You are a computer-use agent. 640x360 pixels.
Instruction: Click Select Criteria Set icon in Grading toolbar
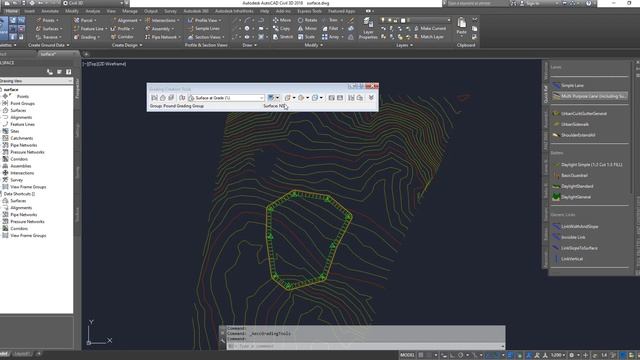[x=182, y=98]
